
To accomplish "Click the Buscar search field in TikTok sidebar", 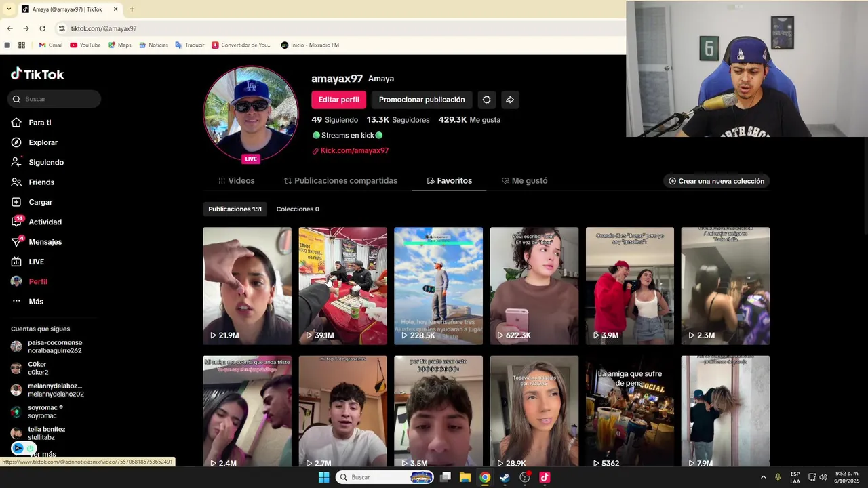I will coord(54,99).
